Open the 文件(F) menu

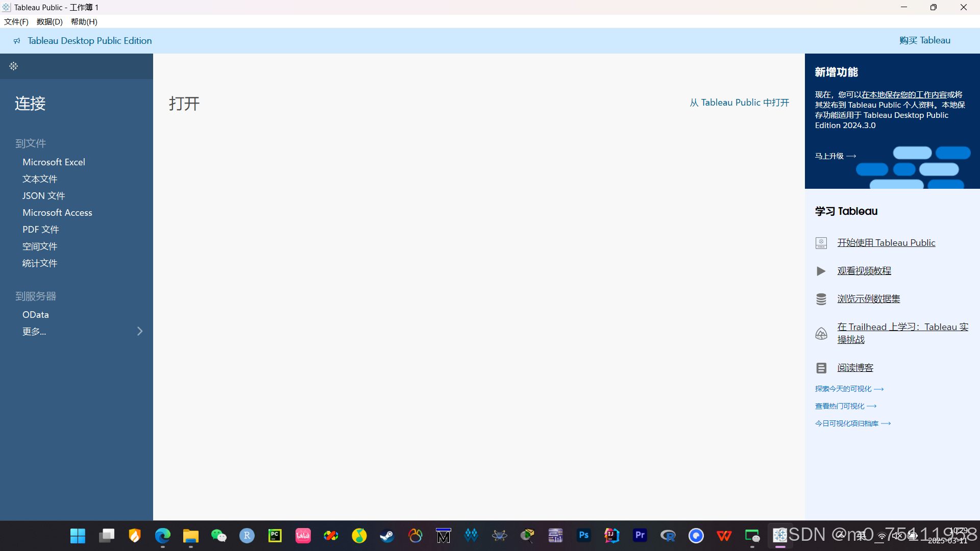[x=16, y=21]
